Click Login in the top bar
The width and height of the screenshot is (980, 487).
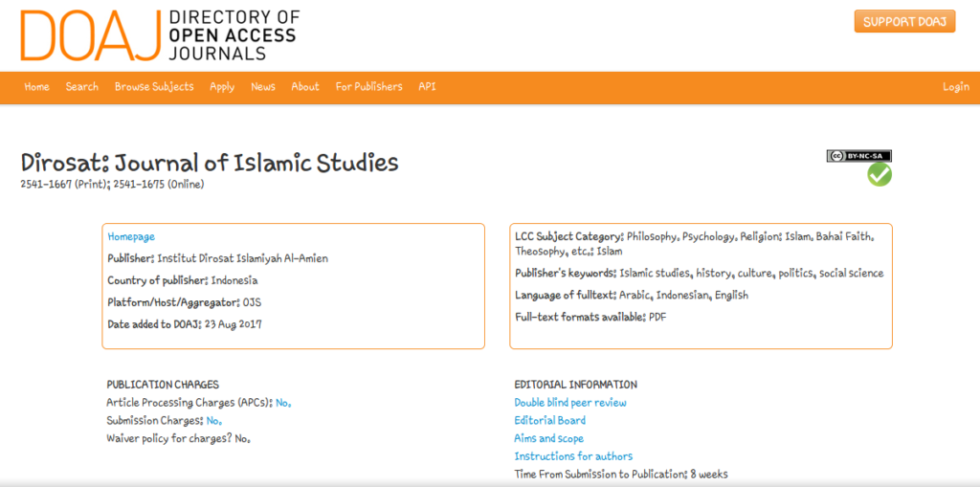(x=955, y=87)
